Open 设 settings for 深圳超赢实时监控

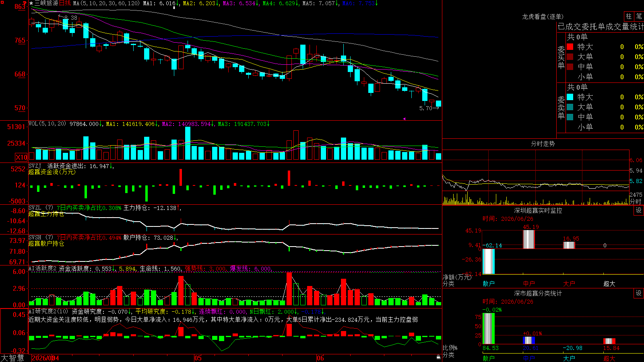[639, 210]
